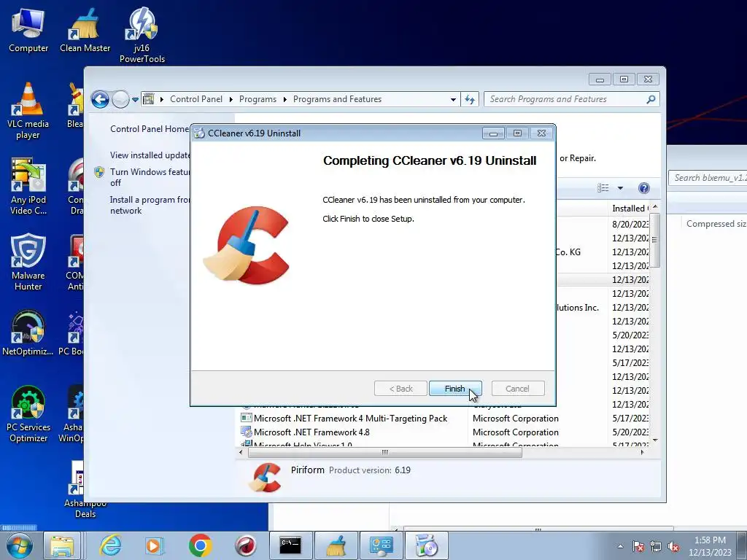
Task: Select Microsoft .NET Framework 4 Multi-Targeting Pack
Action: (x=350, y=419)
